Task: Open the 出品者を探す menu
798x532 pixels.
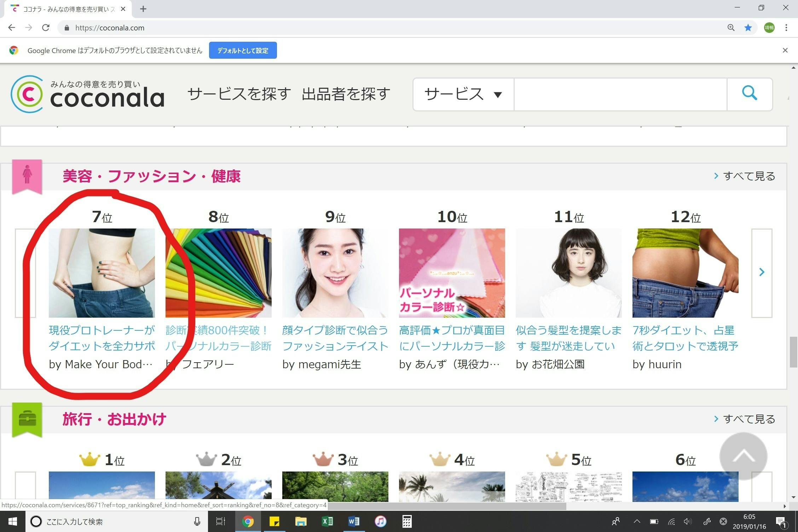Action: tap(346, 94)
